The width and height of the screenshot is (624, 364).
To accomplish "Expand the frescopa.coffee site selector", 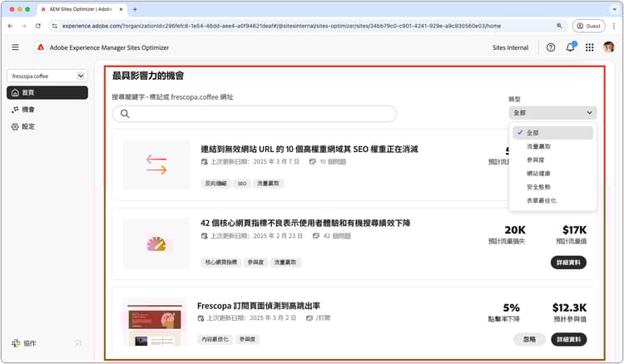I will pos(47,76).
